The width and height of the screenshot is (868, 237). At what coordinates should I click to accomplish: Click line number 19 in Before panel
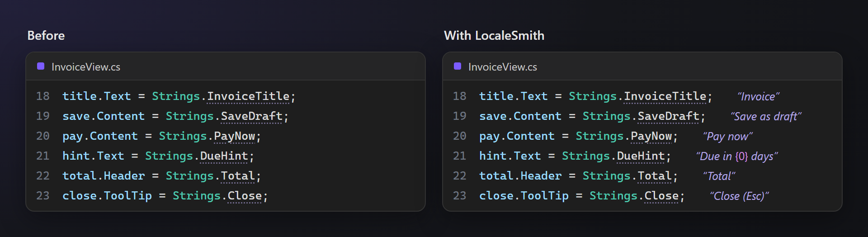(x=43, y=116)
